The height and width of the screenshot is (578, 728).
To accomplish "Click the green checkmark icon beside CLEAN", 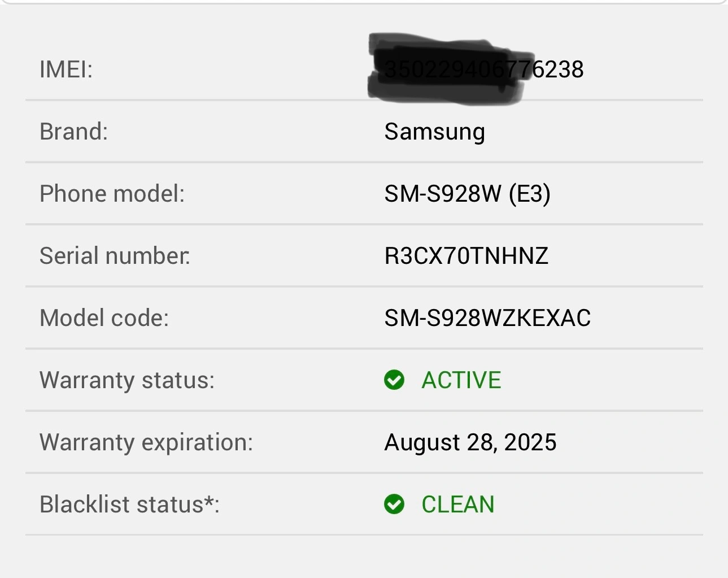I will 394,504.
